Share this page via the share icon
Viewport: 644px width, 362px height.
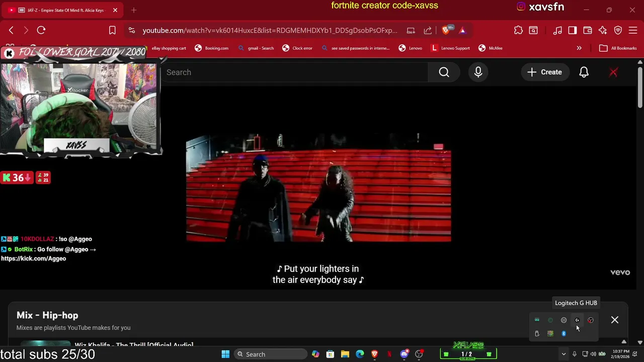pos(428,30)
